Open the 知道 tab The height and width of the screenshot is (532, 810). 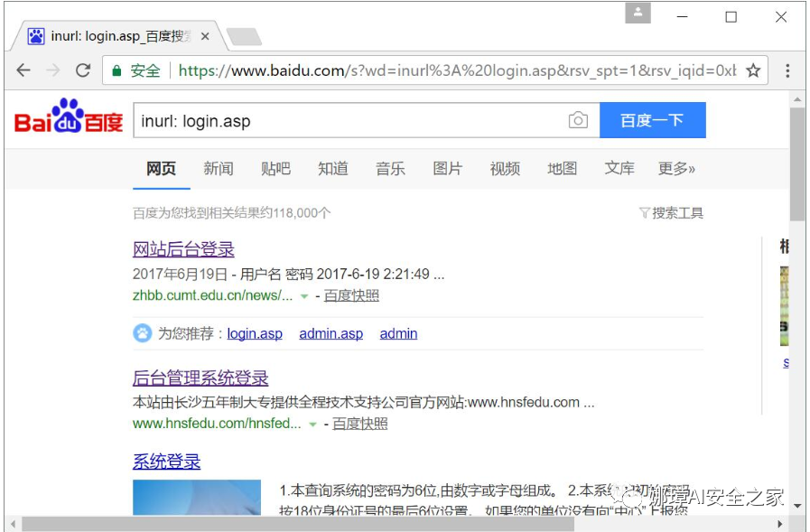(333, 168)
